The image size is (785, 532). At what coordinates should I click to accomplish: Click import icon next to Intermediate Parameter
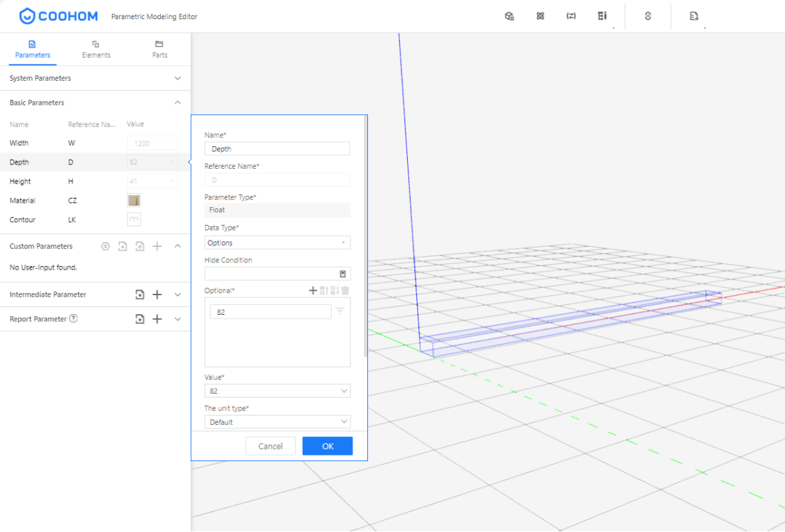coord(140,294)
